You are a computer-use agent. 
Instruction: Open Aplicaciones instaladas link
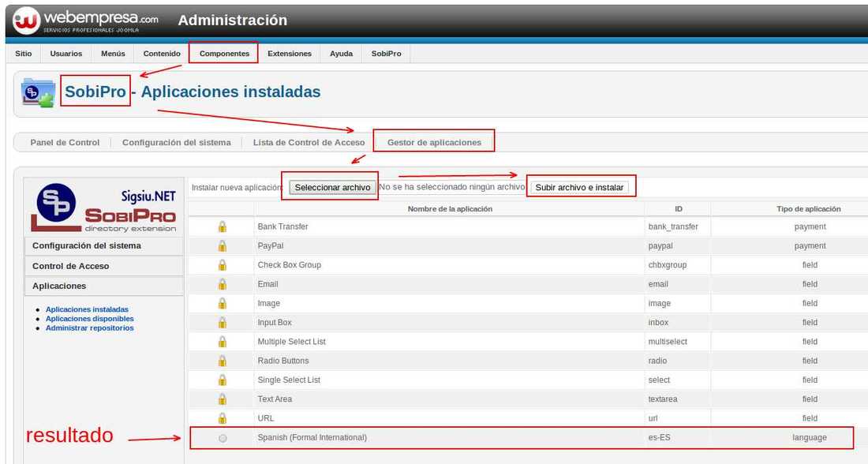pyautogui.click(x=87, y=309)
